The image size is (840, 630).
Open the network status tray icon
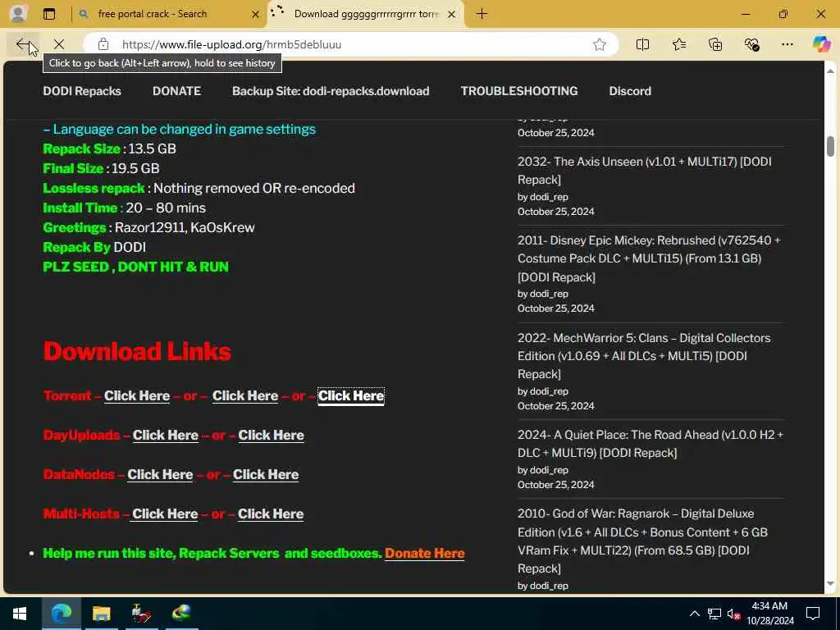714,614
